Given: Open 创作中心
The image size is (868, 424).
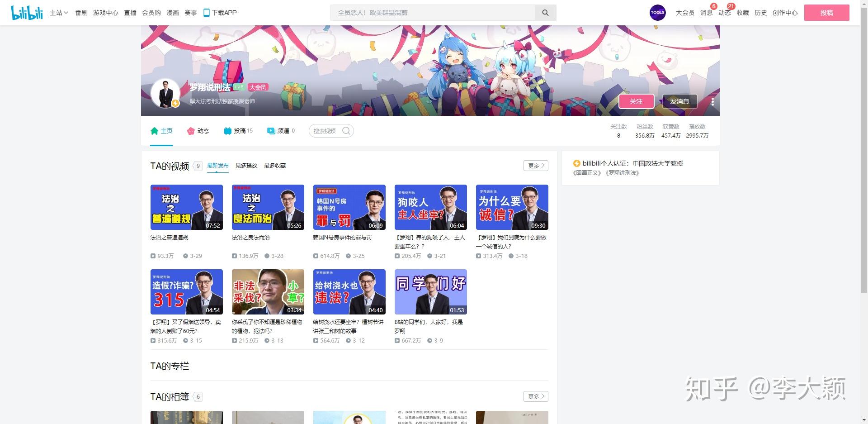Looking at the screenshot, I should coord(785,13).
